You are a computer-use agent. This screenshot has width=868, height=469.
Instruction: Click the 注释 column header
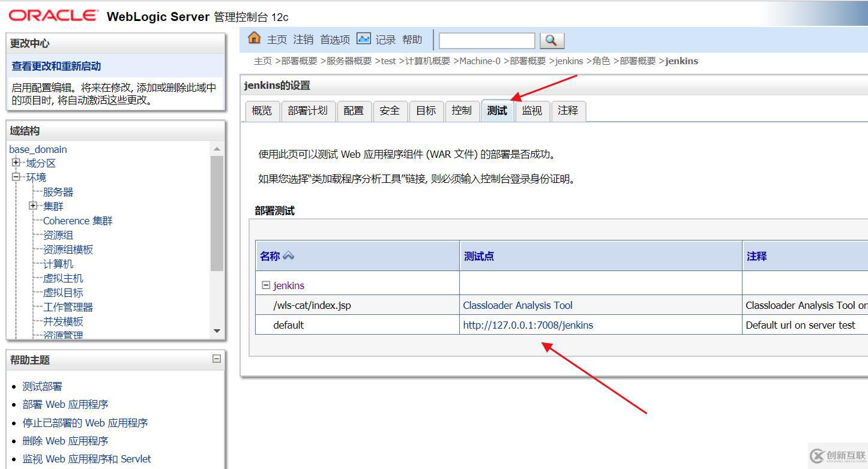757,256
